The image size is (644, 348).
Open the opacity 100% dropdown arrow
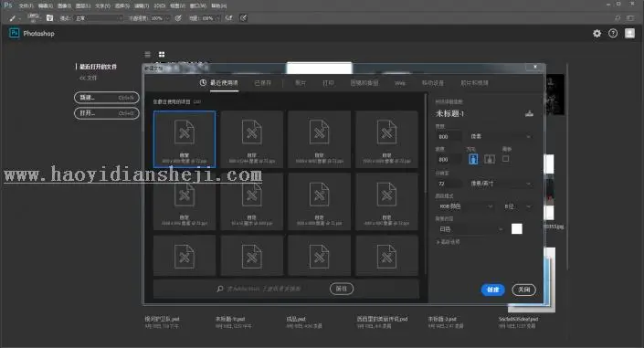167,18
